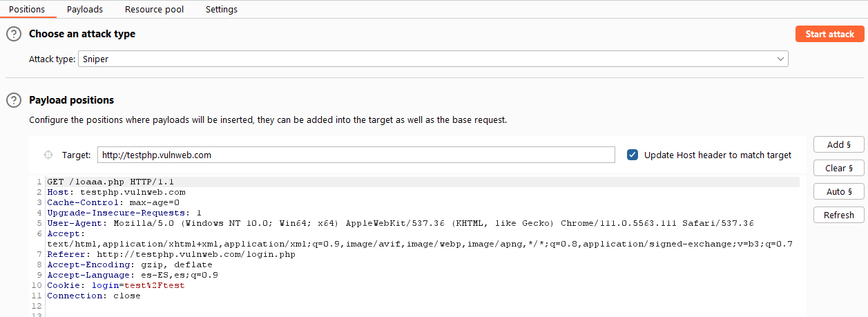Refresh the request editor

839,215
